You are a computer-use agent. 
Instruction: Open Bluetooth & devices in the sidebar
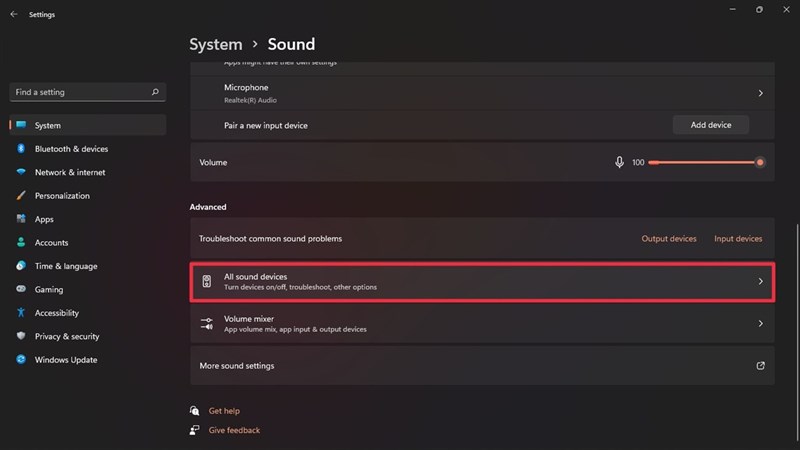click(x=71, y=149)
